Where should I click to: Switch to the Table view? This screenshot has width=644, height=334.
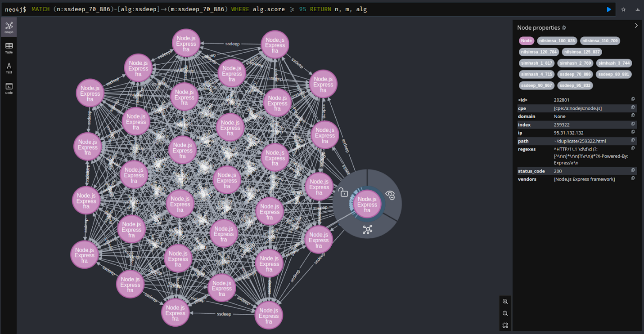tap(9, 48)
